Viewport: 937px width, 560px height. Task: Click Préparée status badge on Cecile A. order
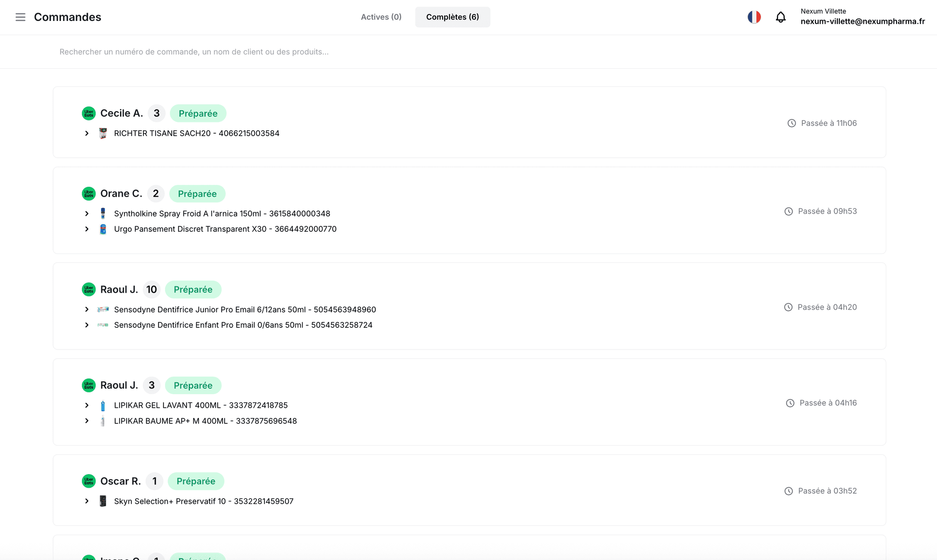point(198,113)
